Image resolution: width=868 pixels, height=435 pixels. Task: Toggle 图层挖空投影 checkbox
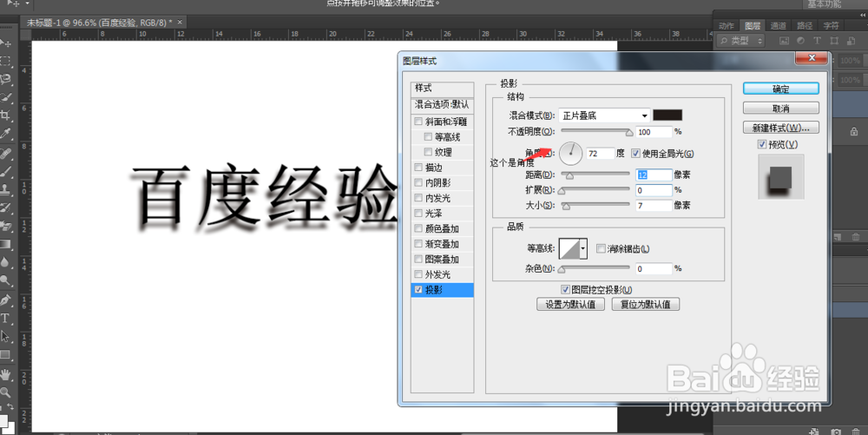pyautogui.click(x=565, y=289)
